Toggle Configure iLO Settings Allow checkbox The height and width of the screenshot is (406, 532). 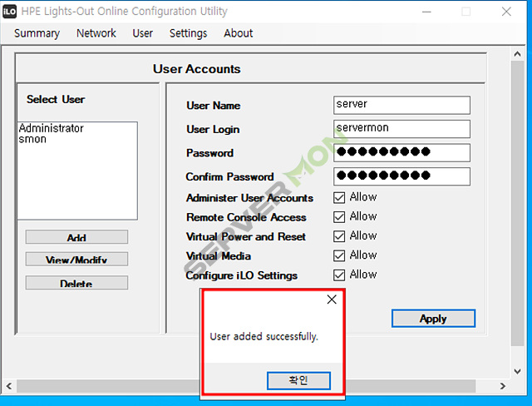coord(339,275)
